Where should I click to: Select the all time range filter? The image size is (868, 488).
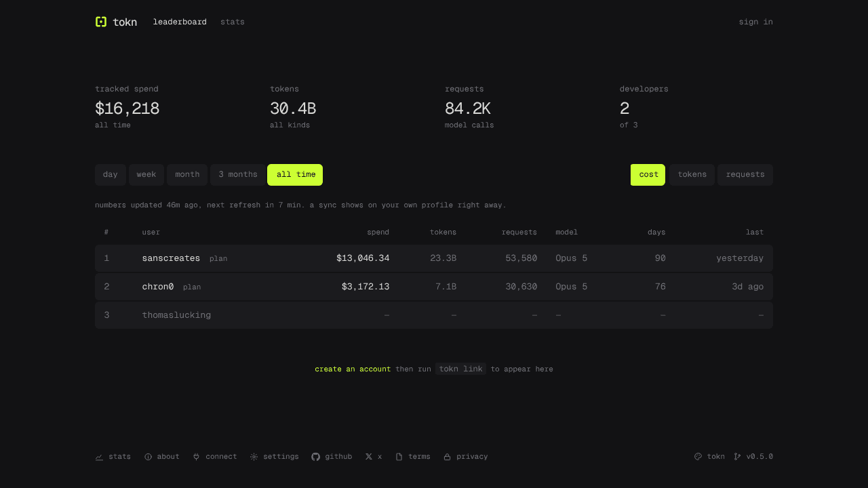[295, 175]
